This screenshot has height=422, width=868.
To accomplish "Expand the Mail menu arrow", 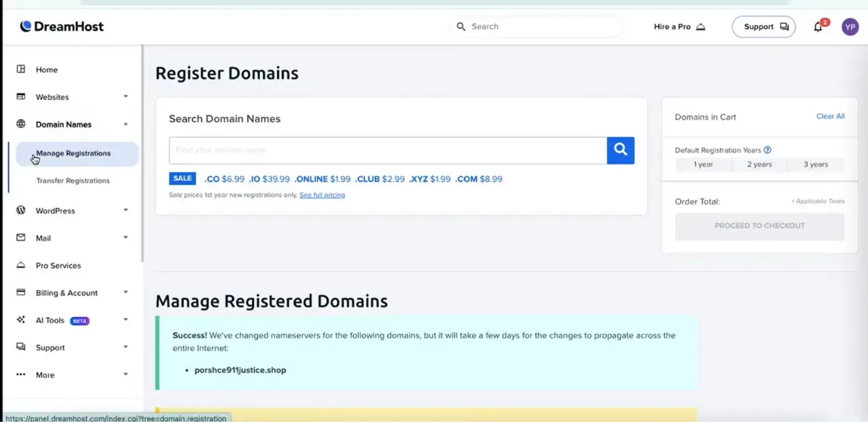I will tap(125, 238).
